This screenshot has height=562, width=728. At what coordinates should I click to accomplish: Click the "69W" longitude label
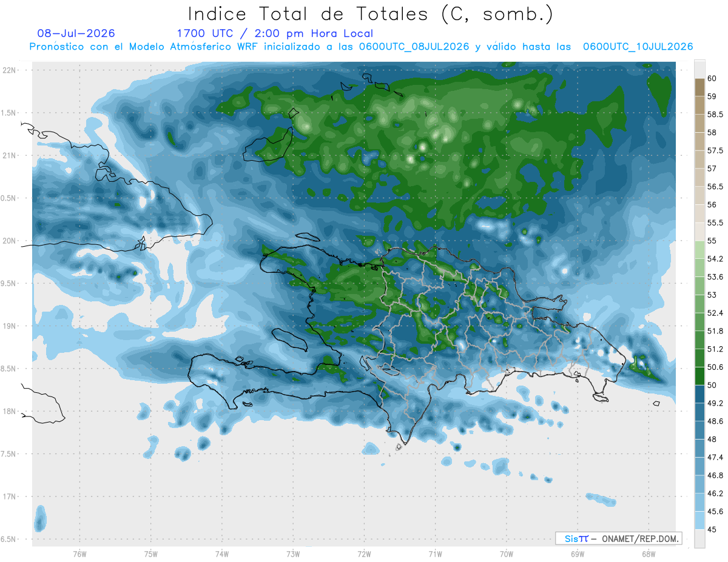click(x=577, y=554)
